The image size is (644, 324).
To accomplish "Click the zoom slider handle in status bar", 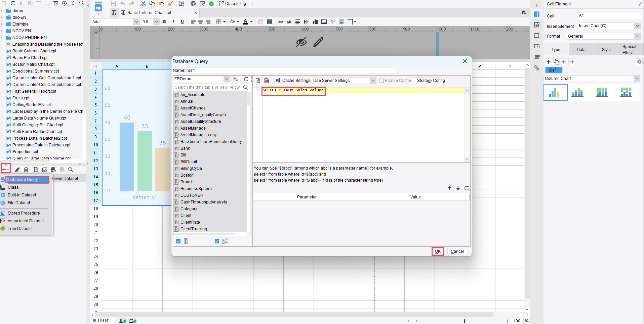I will (464, 321).
